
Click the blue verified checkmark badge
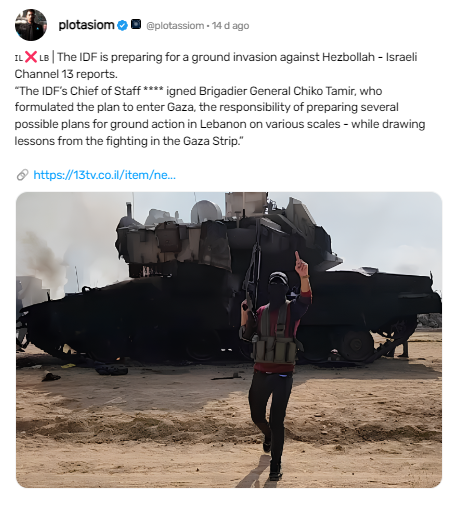[x=123, y=25]
